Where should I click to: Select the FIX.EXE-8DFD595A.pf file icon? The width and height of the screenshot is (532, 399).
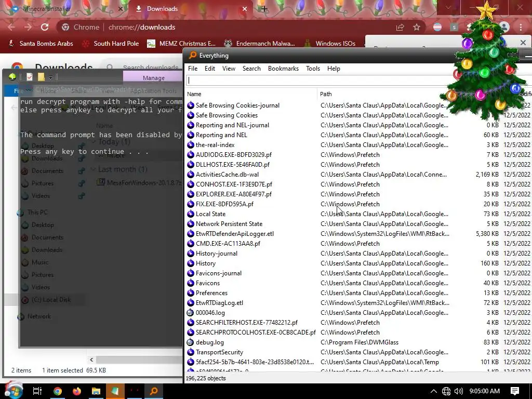(191, 204)
